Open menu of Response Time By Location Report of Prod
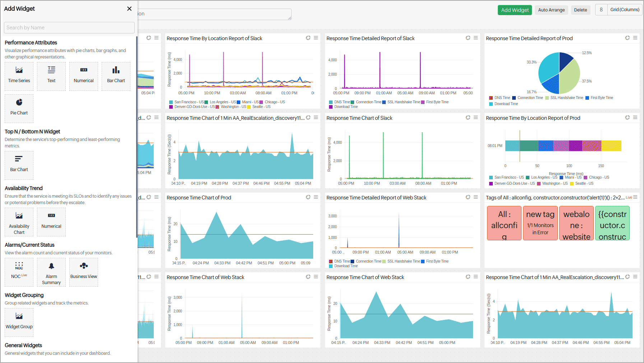 point(635,117)
